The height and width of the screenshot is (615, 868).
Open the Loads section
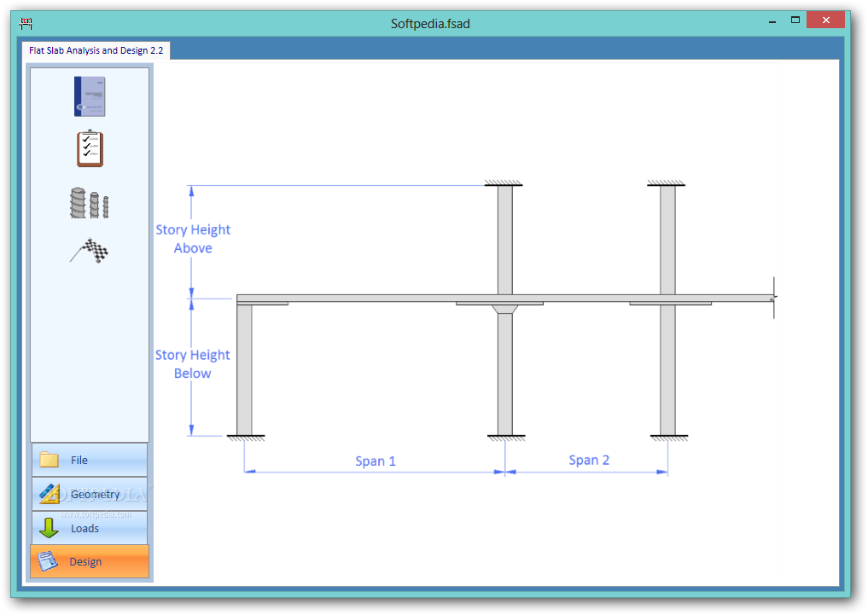pyautogui.click(x=90, y=528)
